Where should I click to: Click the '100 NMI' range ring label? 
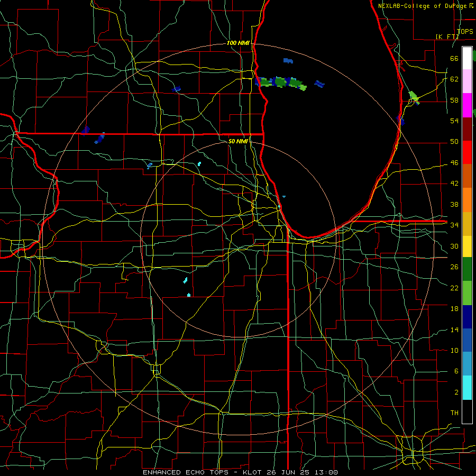[238, 43]
